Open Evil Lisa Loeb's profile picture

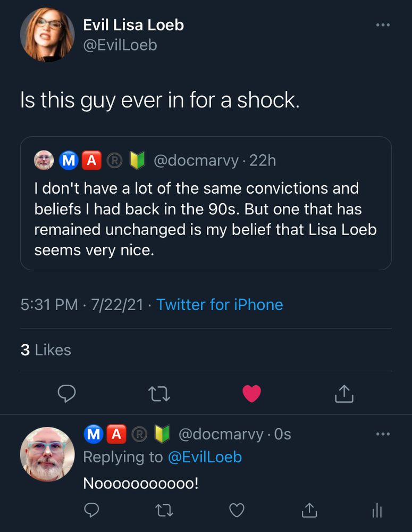47,35
